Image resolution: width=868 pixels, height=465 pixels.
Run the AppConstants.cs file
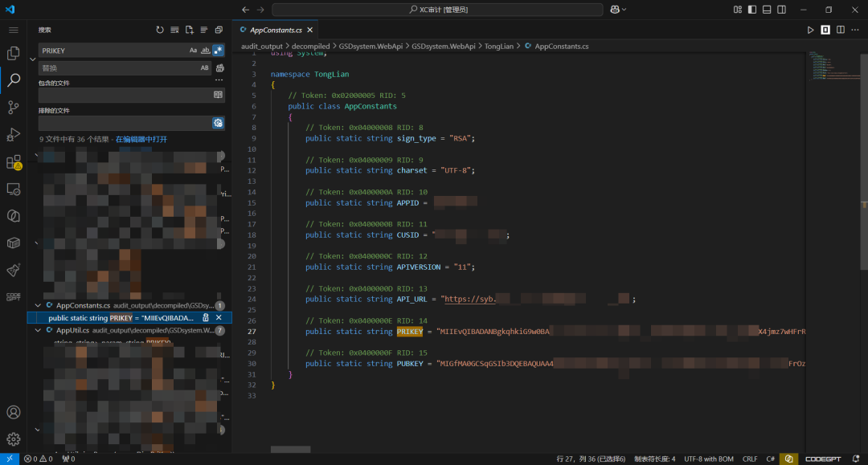pyautogui.click(x=810, y=30)
